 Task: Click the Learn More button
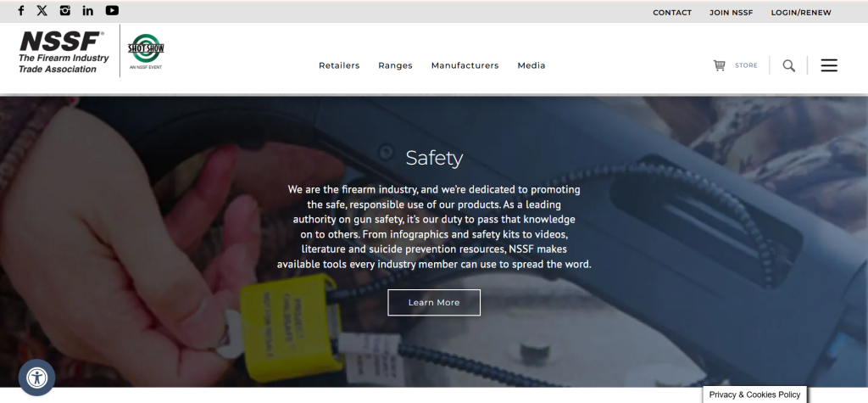[x=434, y=303]
